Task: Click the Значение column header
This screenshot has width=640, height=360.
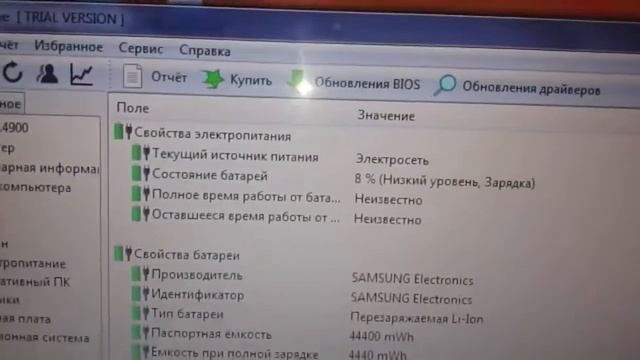Action: tap(386, 116)
